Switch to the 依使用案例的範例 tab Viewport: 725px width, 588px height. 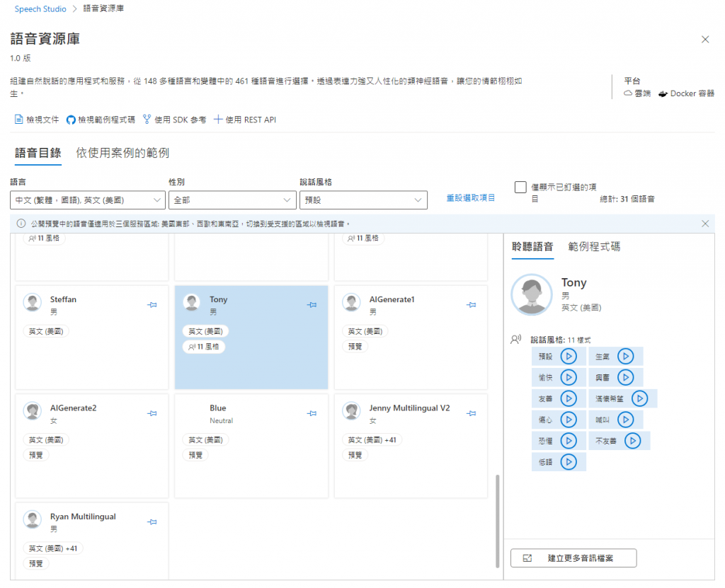122,153
